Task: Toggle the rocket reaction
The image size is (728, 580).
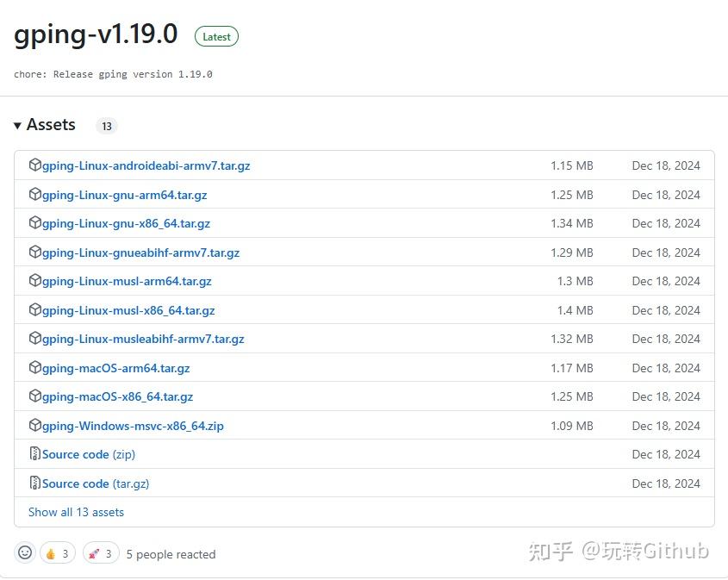Action: 101,553
